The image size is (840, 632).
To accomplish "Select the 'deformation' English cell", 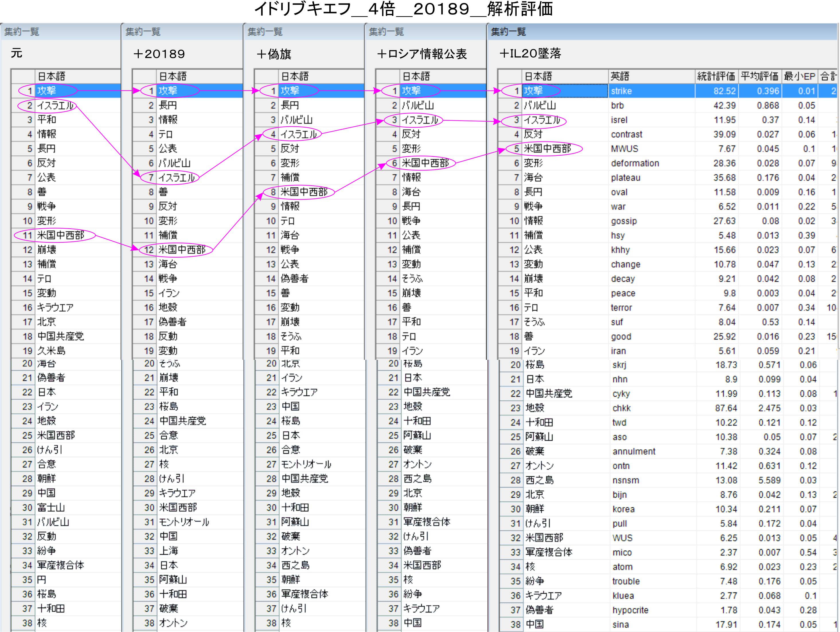I will (635, 163).
